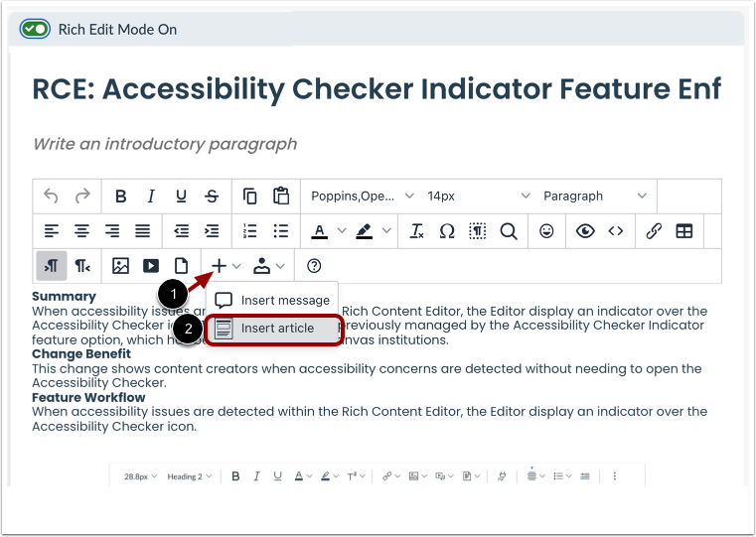
Task: Select right-to-left text direction
Action: (82, 266)
